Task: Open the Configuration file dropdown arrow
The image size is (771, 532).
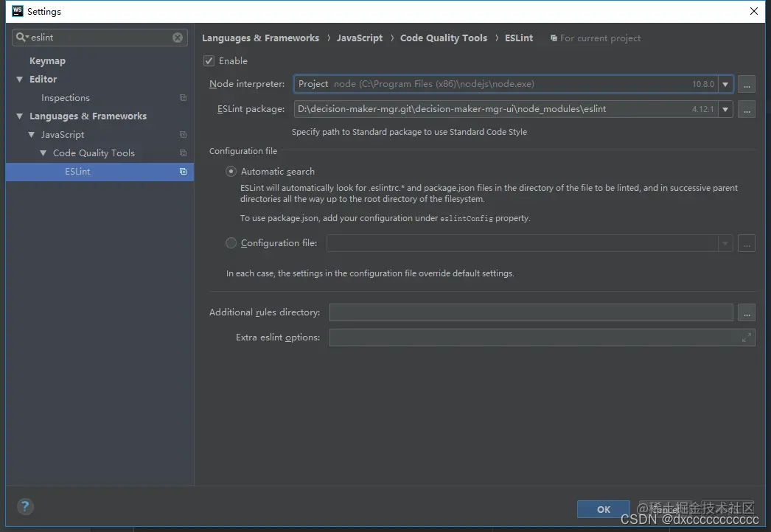Action: [x=725, y=243]
